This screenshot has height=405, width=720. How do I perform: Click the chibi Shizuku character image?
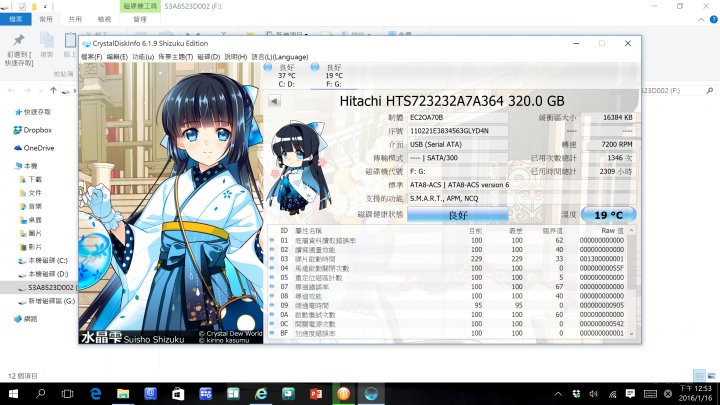(x=300, y=168)
